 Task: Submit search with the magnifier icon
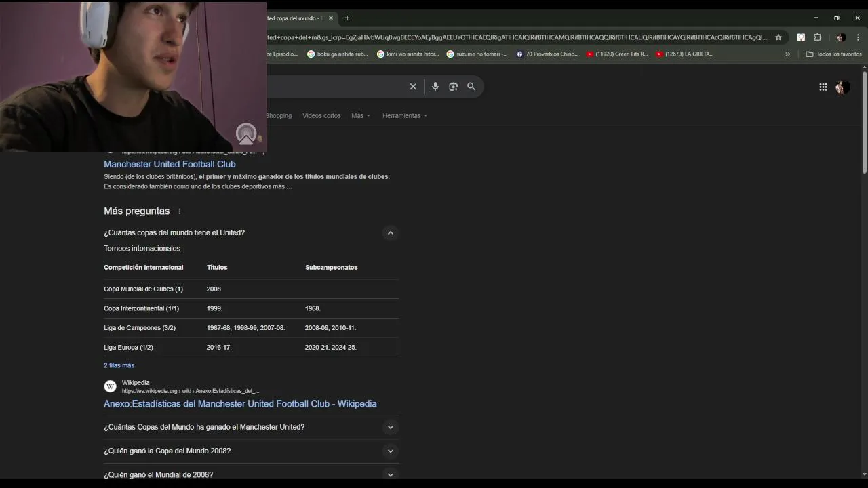click(471, 87)
